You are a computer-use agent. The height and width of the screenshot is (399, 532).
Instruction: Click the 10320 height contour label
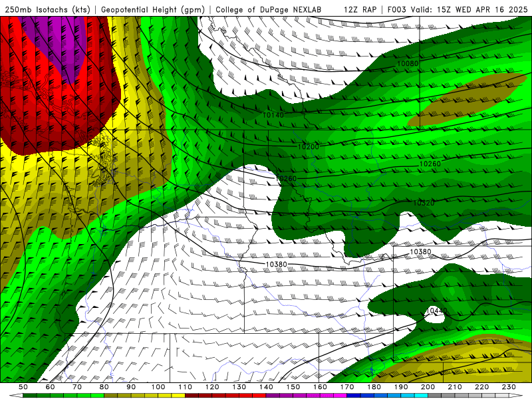tap(424, 203)
